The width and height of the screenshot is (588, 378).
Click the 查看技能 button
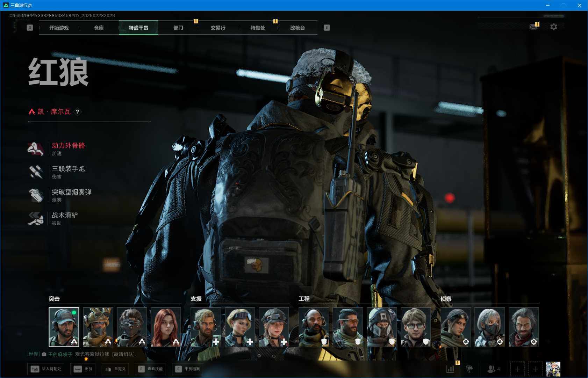(x=150, y=369)
